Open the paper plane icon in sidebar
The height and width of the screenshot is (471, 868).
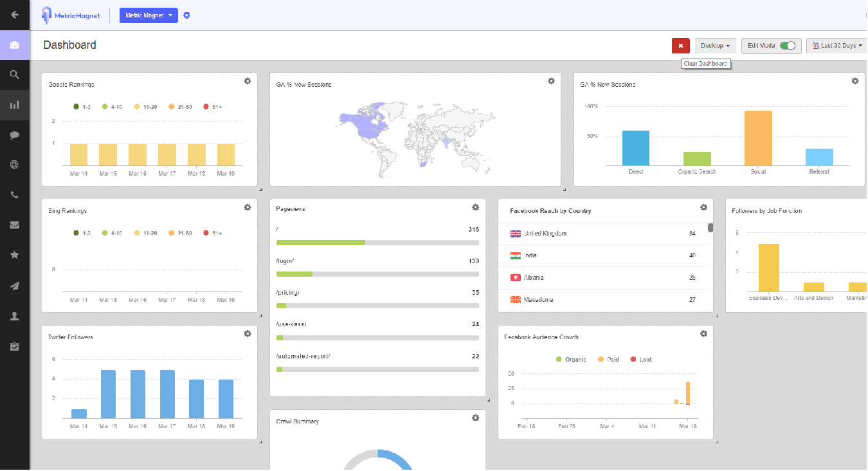point(15,286)
